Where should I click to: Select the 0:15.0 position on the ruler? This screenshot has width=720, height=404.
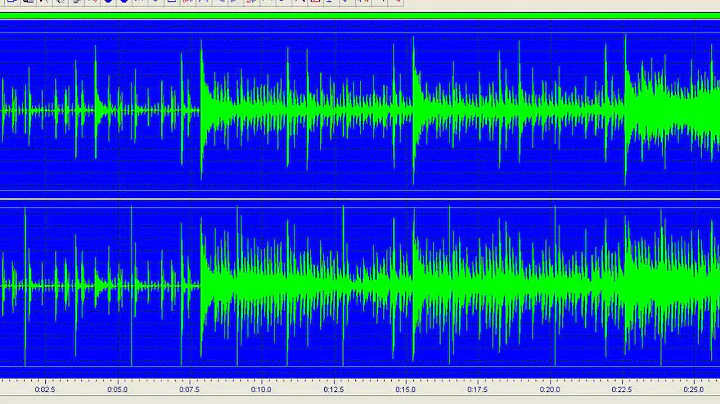(405, 389)
